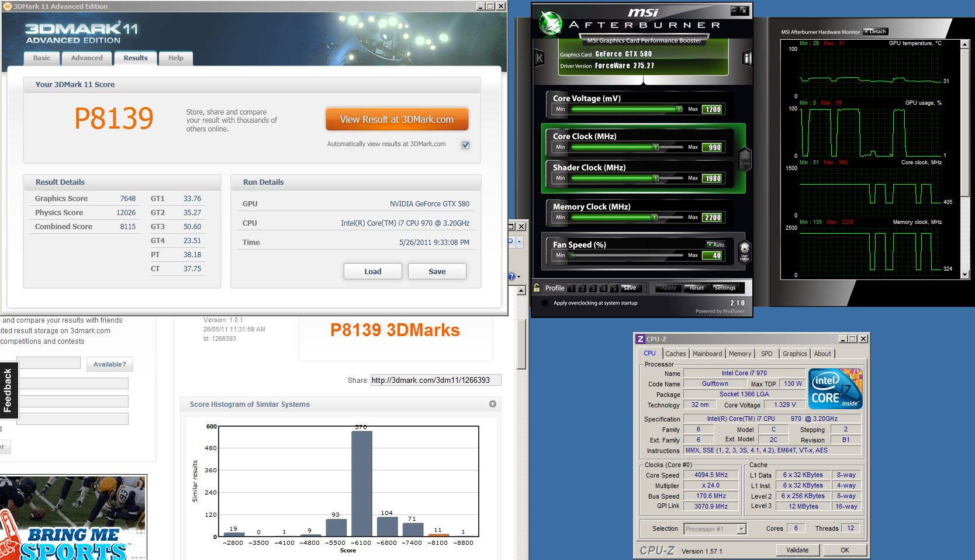This screenshot has height=560, width=975.
Task: Click the OK button in CPU-Z
Action: click(x=845, y=550)
